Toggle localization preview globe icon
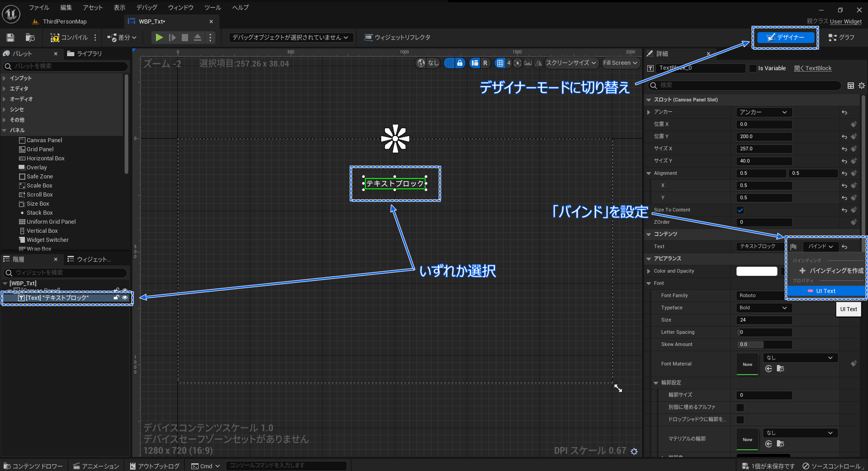 (x=422, y=63)
